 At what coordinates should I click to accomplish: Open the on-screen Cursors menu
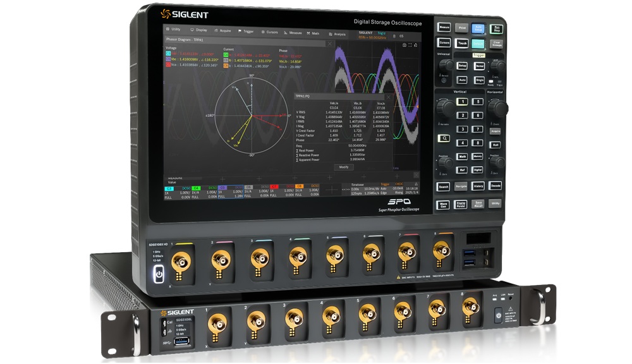pos(270,32)
